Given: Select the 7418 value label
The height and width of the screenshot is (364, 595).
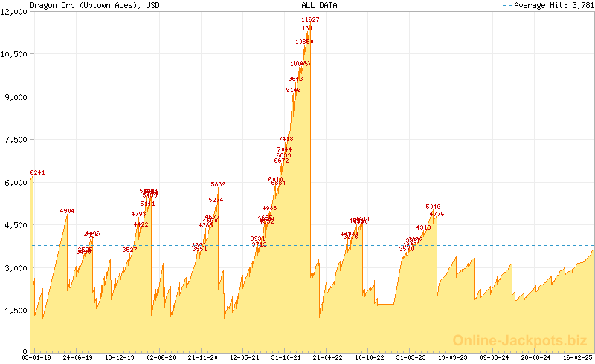Looking at the screenshot, I should click(x=286, y=139).
